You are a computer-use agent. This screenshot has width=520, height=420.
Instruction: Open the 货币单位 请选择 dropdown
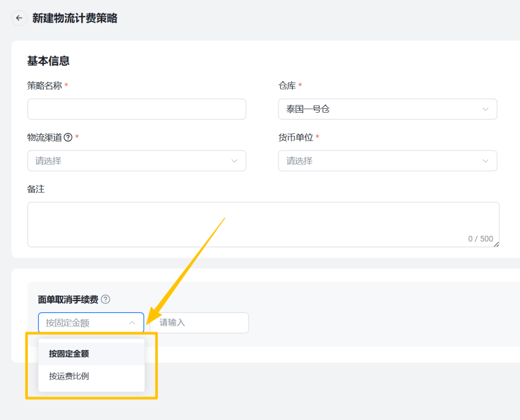pyautogui.click(x=380, y=161)
